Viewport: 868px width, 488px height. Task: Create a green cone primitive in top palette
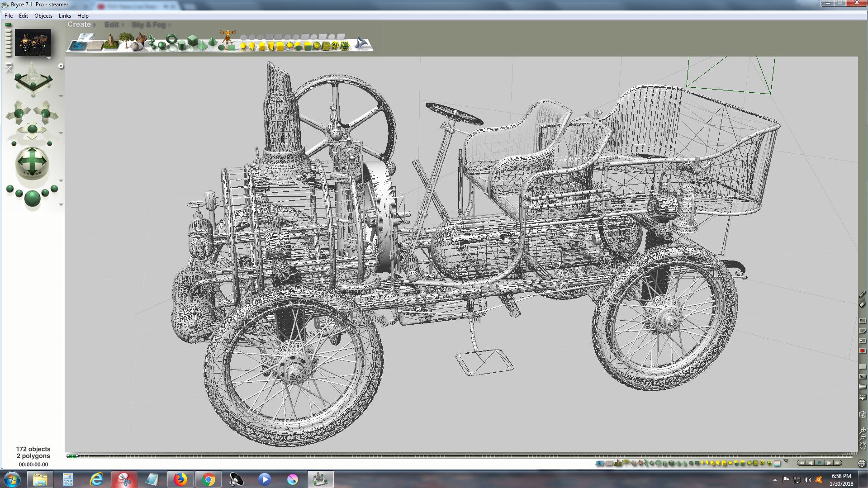[212, 41]
